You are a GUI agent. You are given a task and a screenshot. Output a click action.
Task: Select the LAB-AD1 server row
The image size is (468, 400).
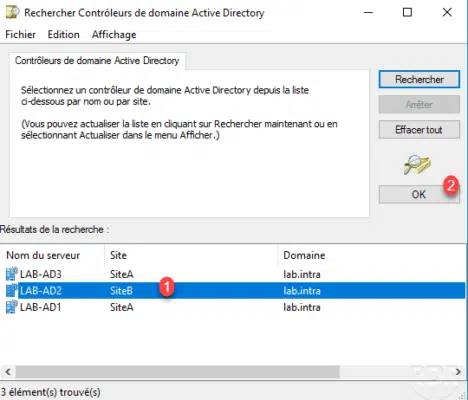point(233,307)
